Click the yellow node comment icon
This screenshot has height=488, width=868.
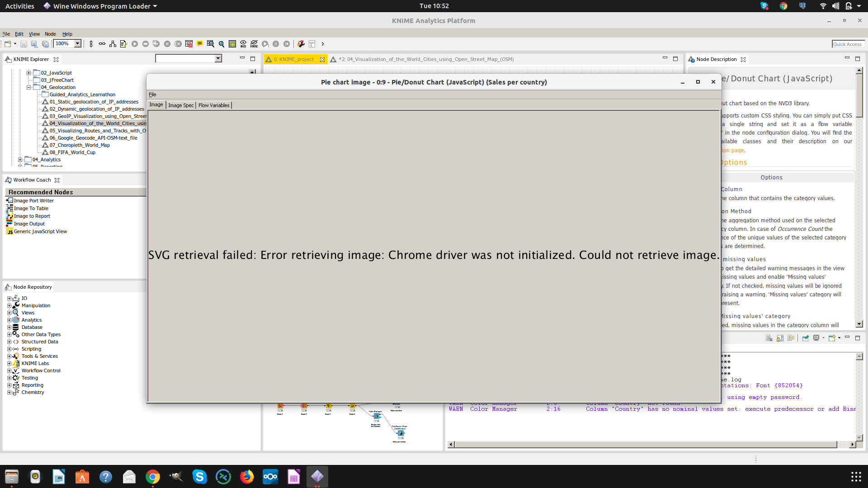coord(200,44)
